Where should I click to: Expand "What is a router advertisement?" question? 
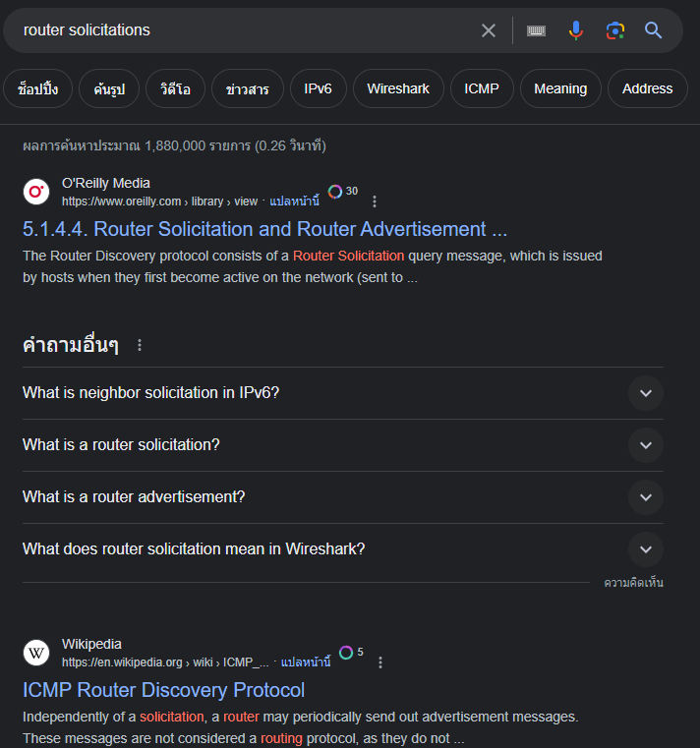645,497
